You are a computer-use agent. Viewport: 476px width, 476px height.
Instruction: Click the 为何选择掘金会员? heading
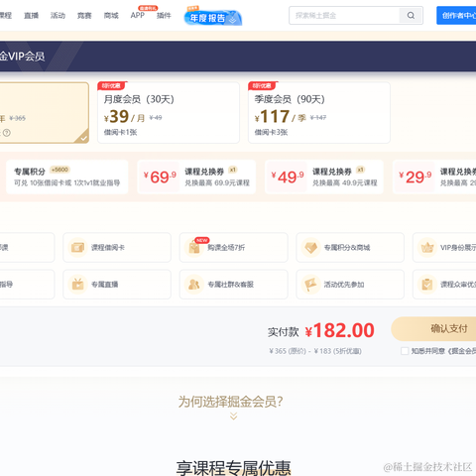tap(231, 402)
